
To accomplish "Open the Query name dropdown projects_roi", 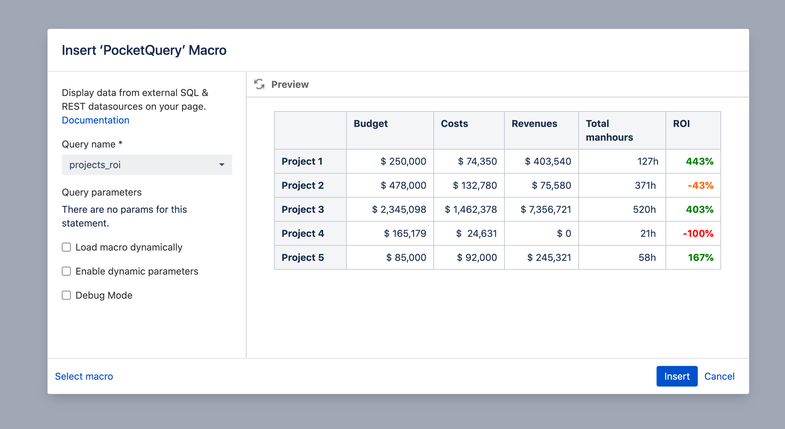I will (x=147, y=165).
